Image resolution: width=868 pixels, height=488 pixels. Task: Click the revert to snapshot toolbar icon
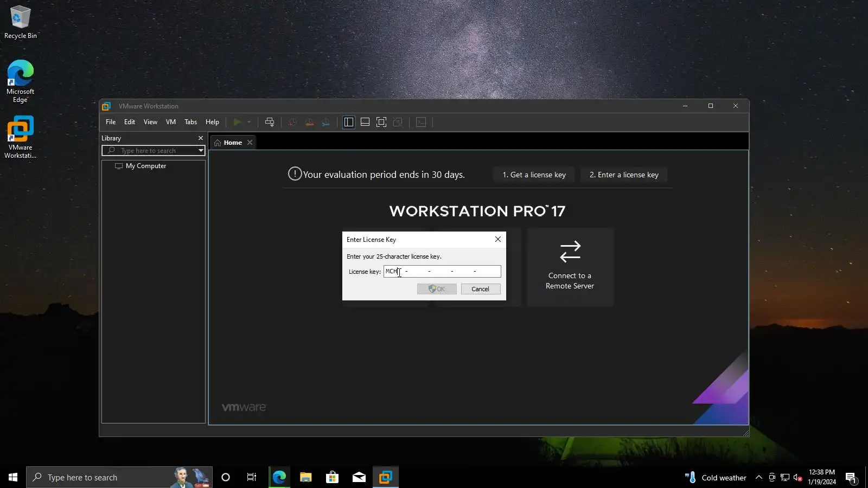point(309,122)
